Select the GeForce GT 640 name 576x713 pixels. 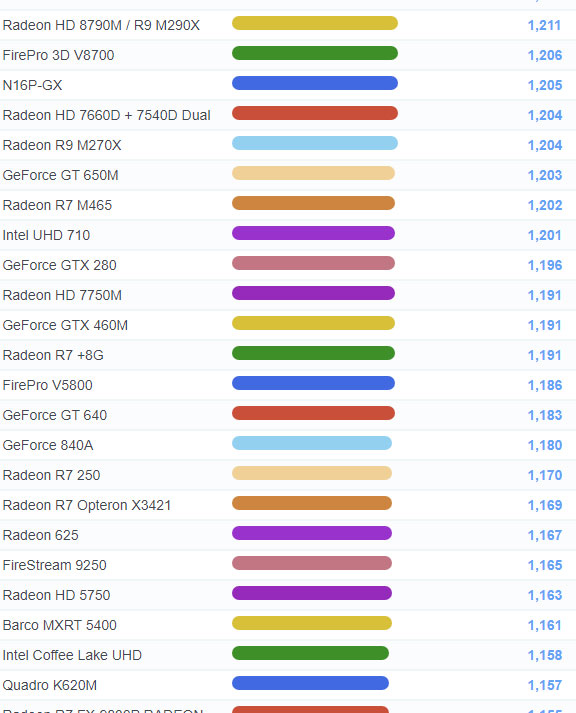55,415
